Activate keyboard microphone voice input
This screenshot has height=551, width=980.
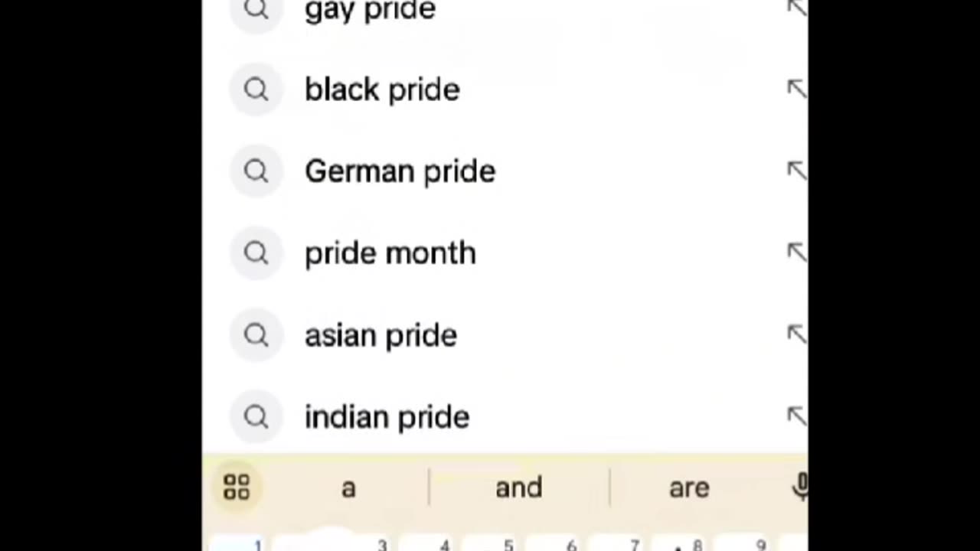coord(800,487)
